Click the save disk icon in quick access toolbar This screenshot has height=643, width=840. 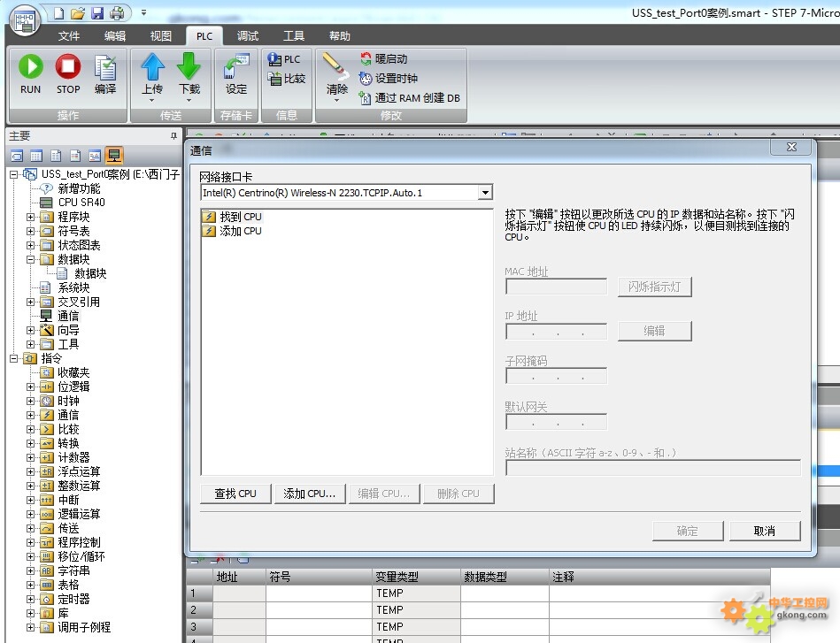[x=97, y=13]
